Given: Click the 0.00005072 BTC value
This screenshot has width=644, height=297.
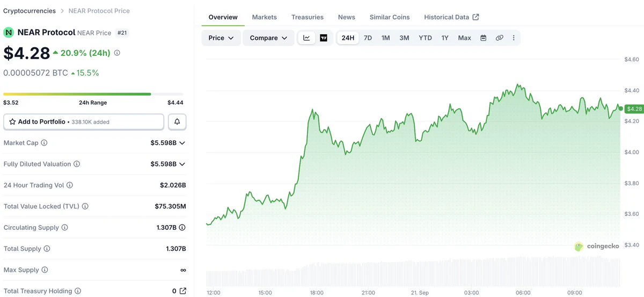Looking at the screenshot, I should pos(35,73).
